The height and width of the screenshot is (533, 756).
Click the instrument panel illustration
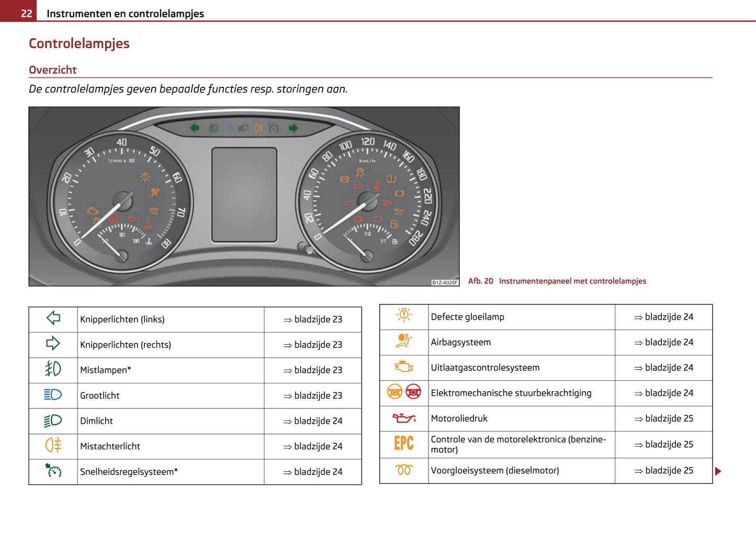[x=244, y=197]
